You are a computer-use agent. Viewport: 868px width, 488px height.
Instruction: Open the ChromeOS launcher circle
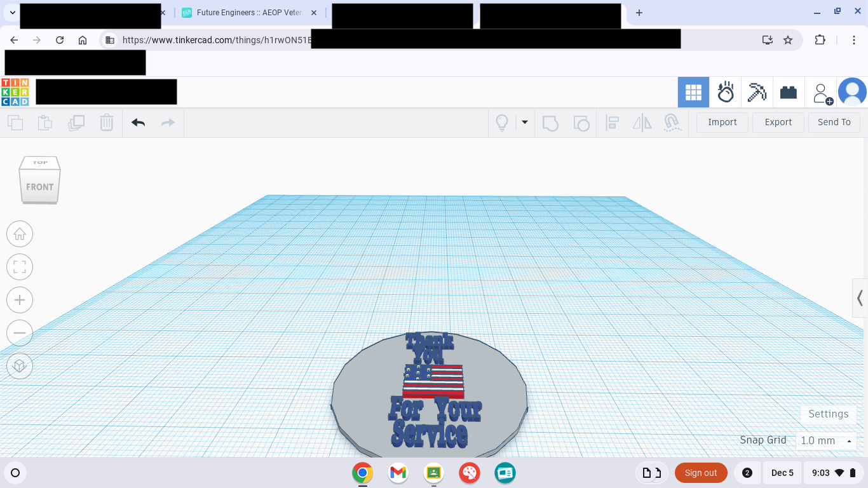click(x=15, y=473)
